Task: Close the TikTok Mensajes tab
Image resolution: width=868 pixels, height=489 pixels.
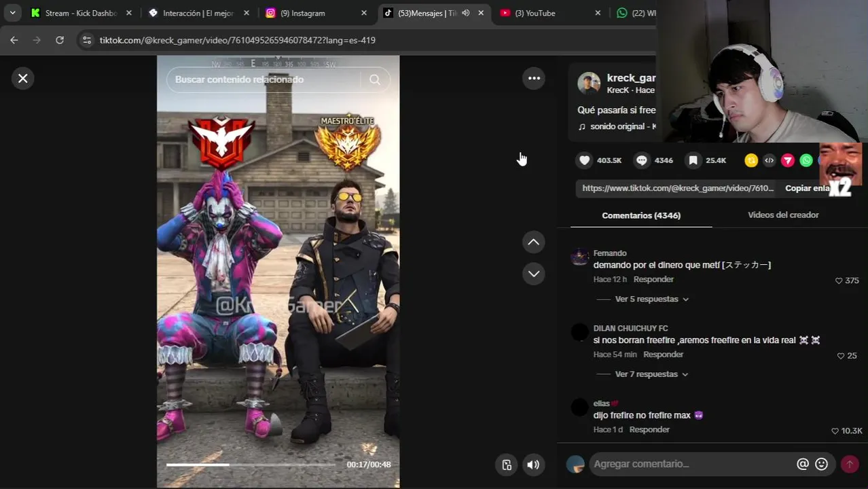Action: click(x=481, y=13)
